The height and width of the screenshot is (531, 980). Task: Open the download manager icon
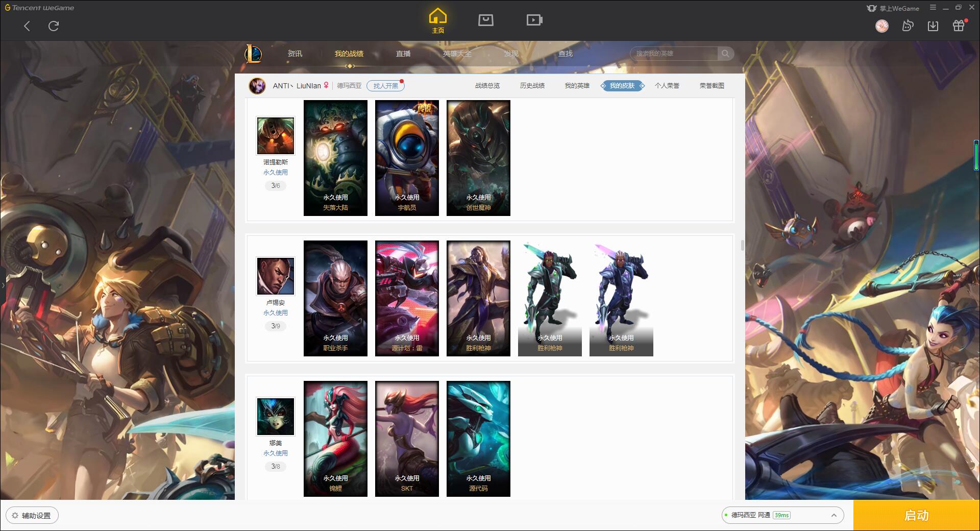click(x=933, y=26)
